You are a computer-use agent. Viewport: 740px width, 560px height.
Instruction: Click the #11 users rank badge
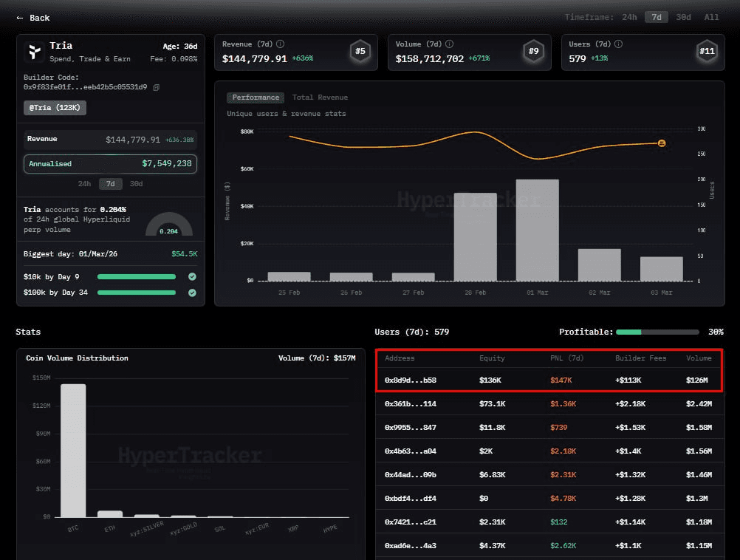click(706, 52)
